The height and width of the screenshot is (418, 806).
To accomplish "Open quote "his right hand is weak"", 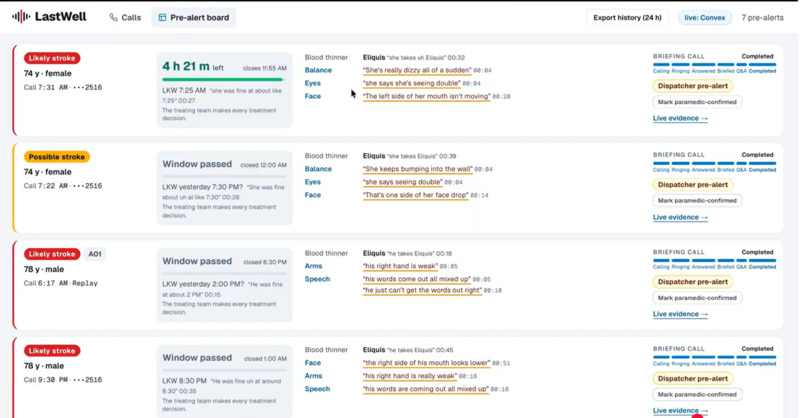I will click(x=400, y=266).
